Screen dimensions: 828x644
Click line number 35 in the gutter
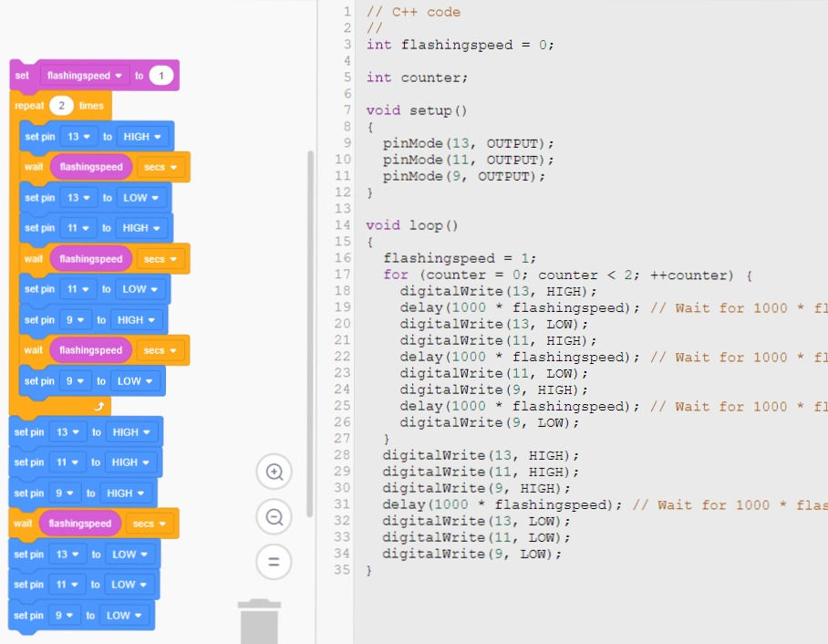(342, 570)
